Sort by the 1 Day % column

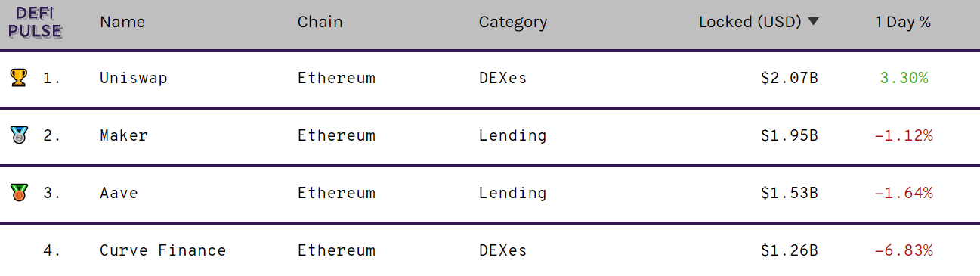(903, 22)
